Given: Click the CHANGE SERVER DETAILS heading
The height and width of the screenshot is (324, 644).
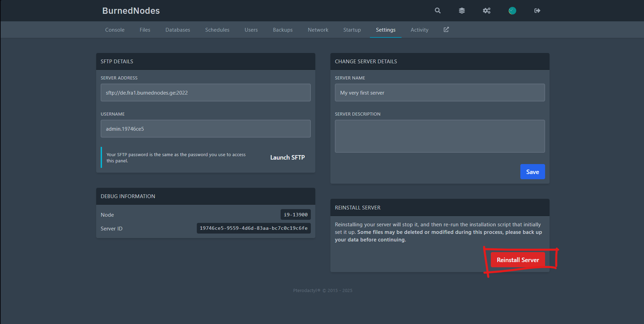Looking at the screenshot, I should [366, 62].
